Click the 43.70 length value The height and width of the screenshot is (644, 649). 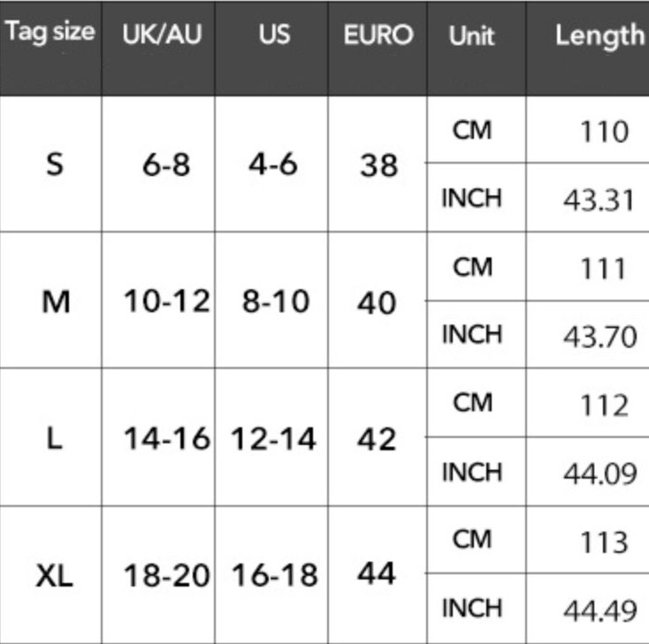tap(599, 336)
